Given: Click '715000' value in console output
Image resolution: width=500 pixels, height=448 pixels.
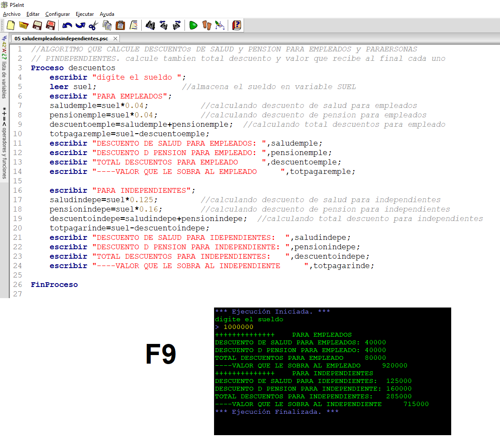Looking at the screenshot, I should 416,404.
